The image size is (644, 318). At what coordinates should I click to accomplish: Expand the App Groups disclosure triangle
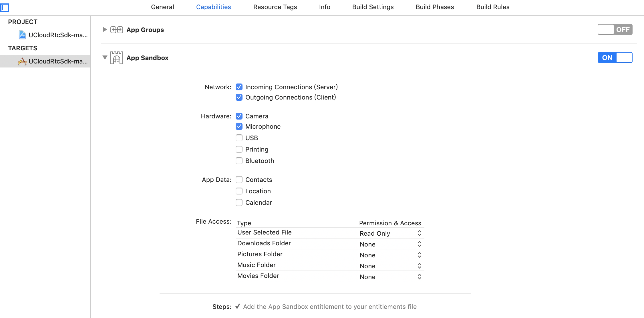(105, 29)
